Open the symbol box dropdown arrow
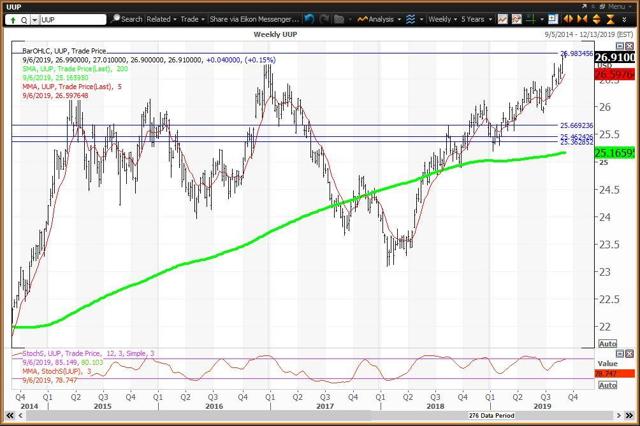The image size is (640, 426). point(35,20)
